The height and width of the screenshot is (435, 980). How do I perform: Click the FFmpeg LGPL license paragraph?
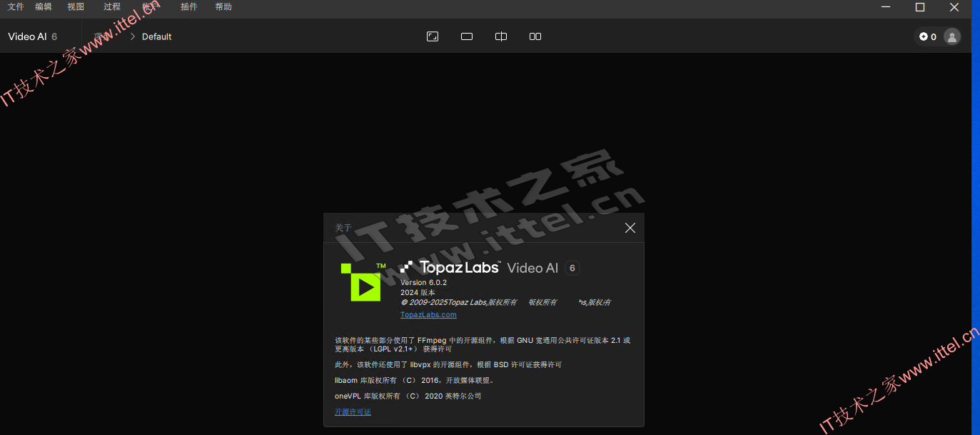pos(483,345)
